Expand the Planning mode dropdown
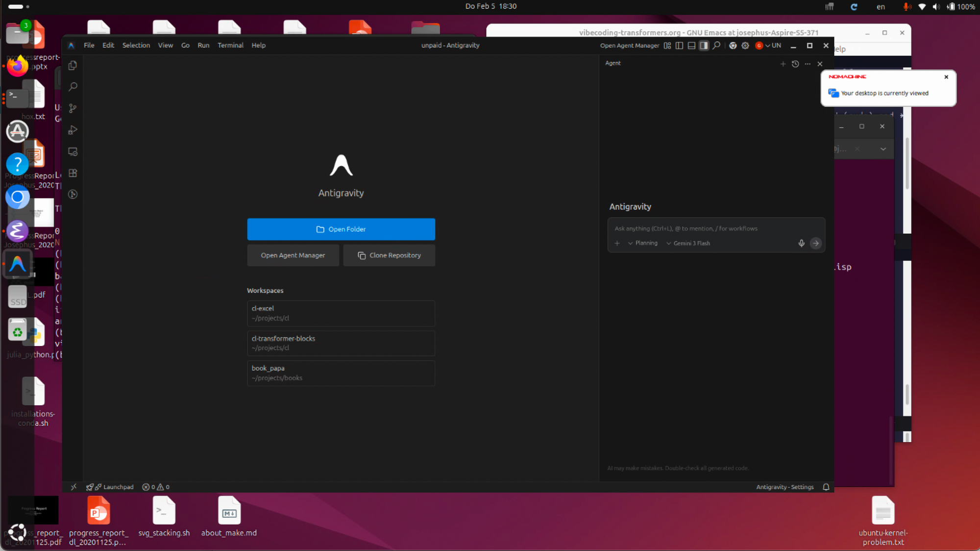 (642, 243)
